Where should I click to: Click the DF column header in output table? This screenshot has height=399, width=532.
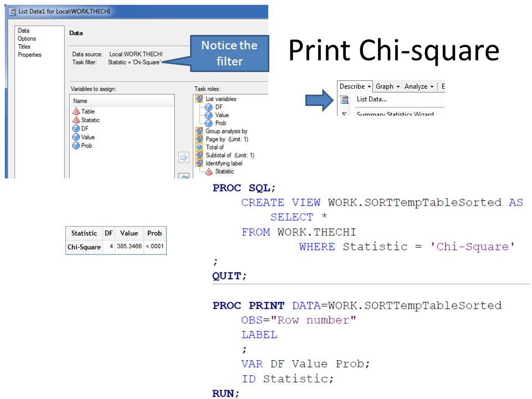(109, 233)
